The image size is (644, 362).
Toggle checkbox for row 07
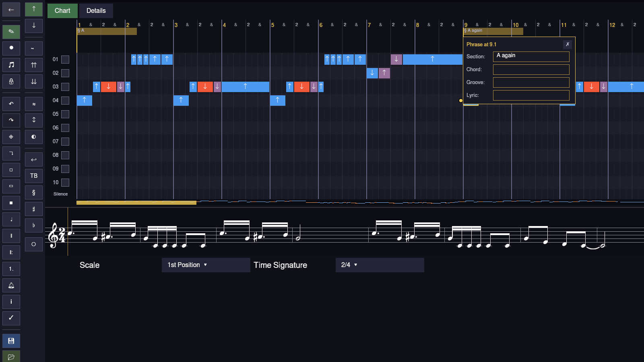coord(65,142)
